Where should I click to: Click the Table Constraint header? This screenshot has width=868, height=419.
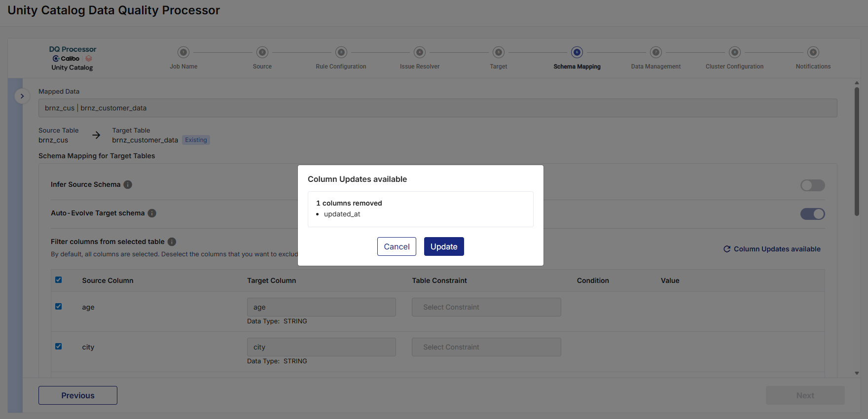click(x=439, y=280)
